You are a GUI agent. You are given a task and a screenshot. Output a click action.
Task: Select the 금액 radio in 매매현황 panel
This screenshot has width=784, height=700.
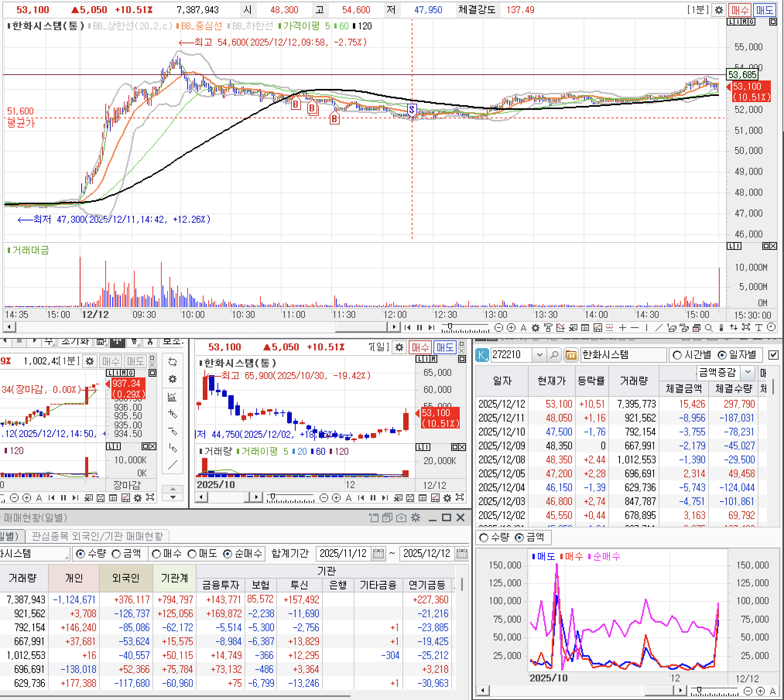click(x=116, y=554)
